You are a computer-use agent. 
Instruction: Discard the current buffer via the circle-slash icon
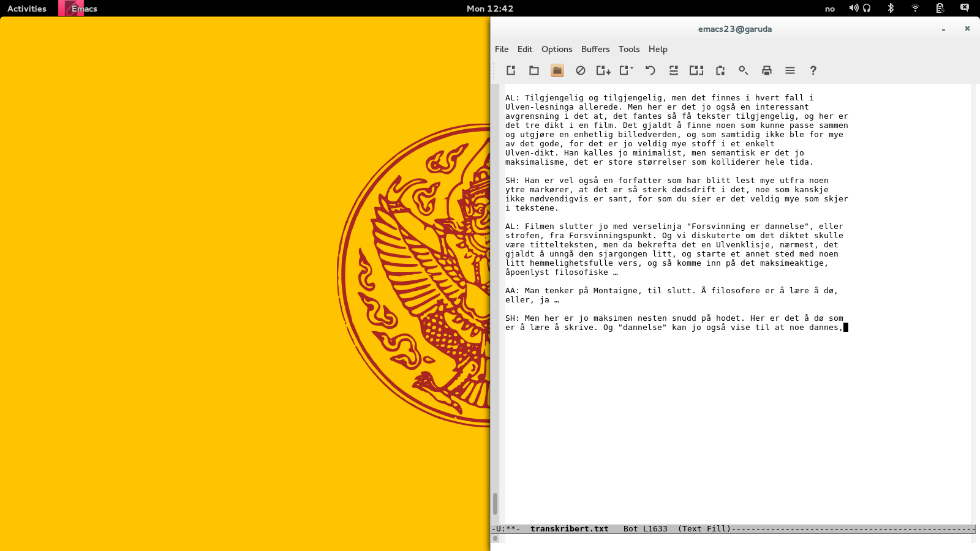tap(581, 70)
